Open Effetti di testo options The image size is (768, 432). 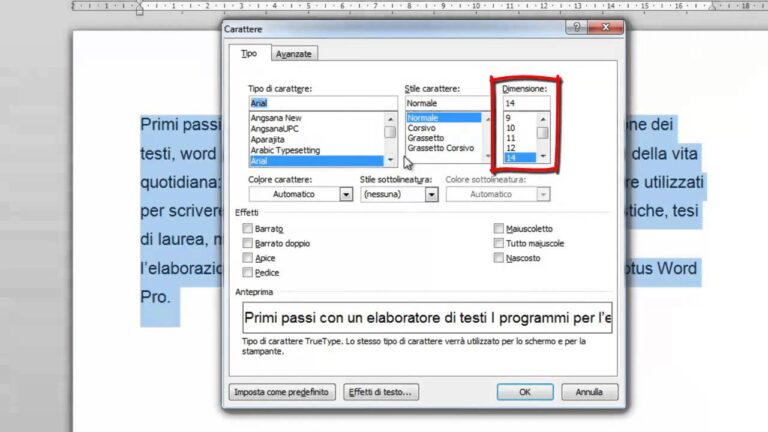point(381,392)
